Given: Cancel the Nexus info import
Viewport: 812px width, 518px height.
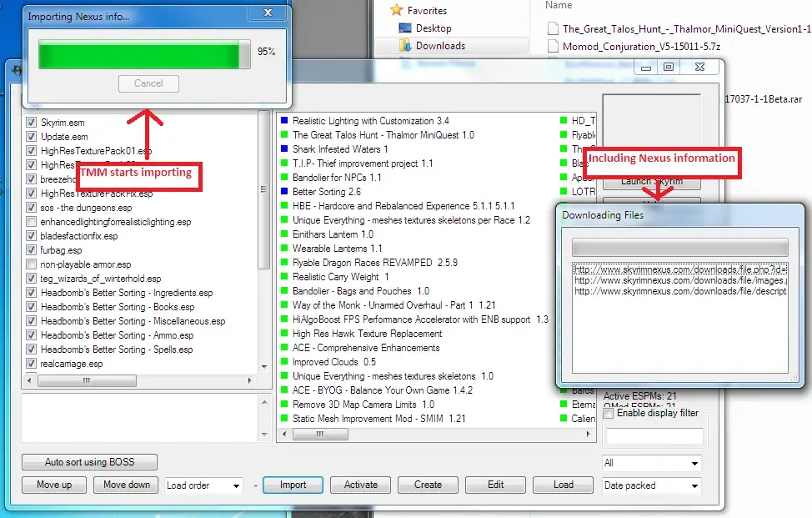Looking at the screenshot, I should (x=148, y=83).
